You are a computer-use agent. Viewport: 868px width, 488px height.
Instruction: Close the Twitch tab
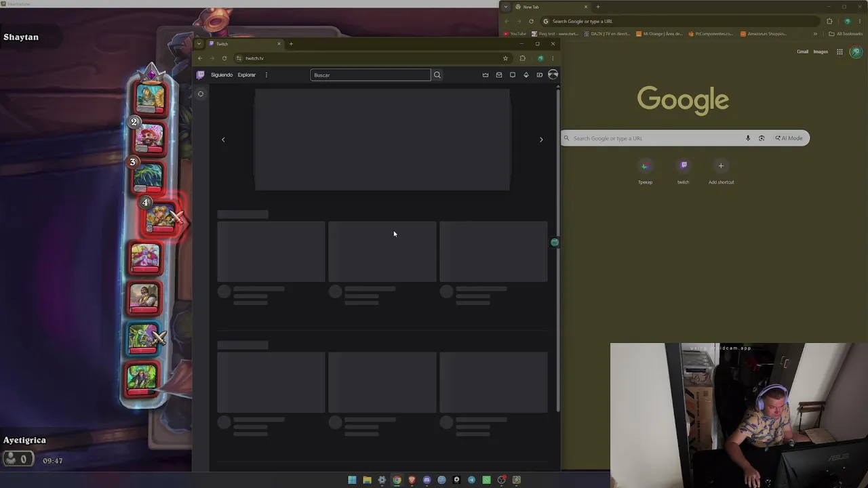coord(279,44)
